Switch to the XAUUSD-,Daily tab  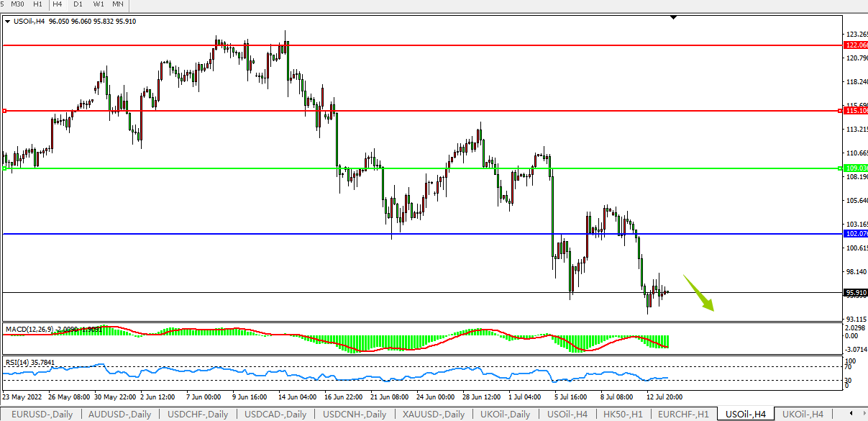pos(433,415)
